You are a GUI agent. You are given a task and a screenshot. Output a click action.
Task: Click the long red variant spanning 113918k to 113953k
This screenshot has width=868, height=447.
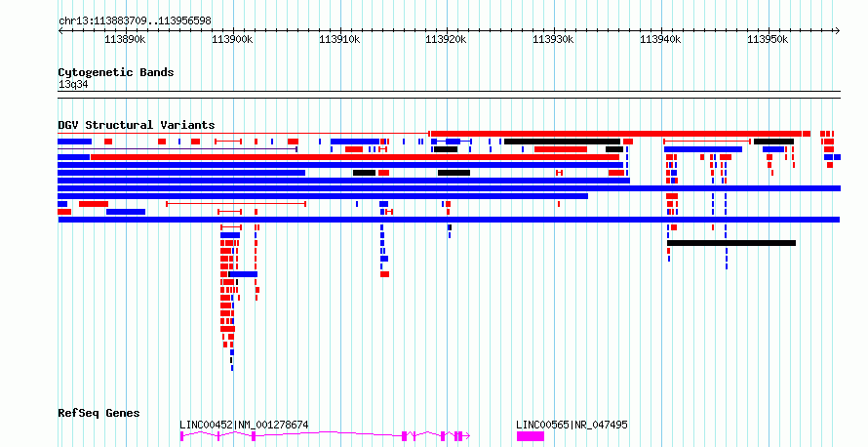pos(616,134)
